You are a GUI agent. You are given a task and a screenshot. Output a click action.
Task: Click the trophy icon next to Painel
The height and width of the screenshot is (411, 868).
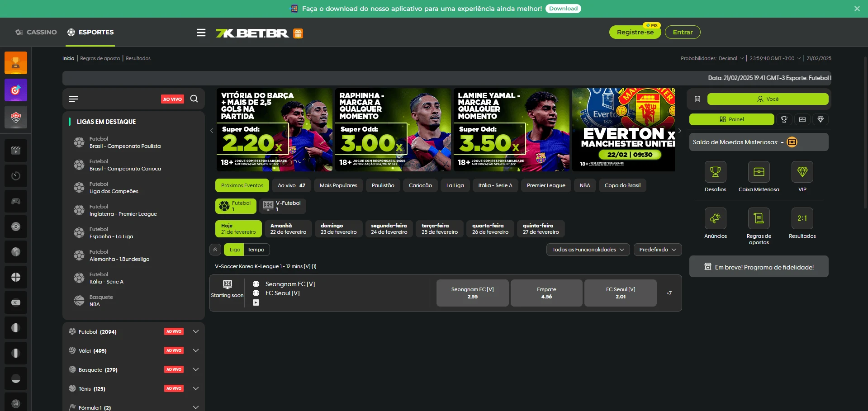pos(784,119)
